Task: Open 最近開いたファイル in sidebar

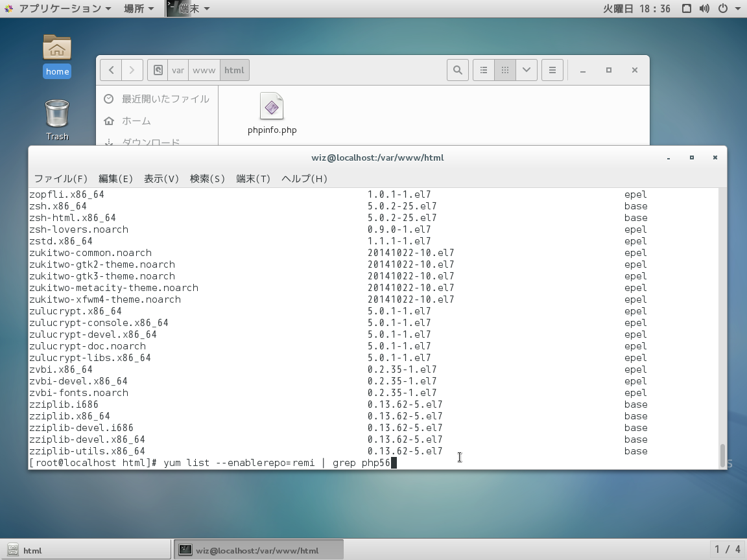Action: pyautogui.click(x=165, y=99)
